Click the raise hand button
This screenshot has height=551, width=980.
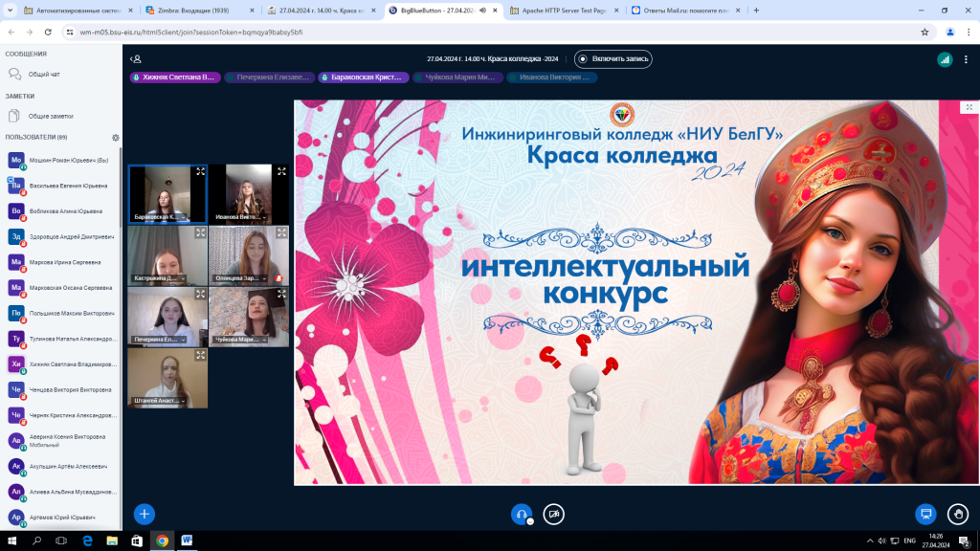tap(958, 514)
